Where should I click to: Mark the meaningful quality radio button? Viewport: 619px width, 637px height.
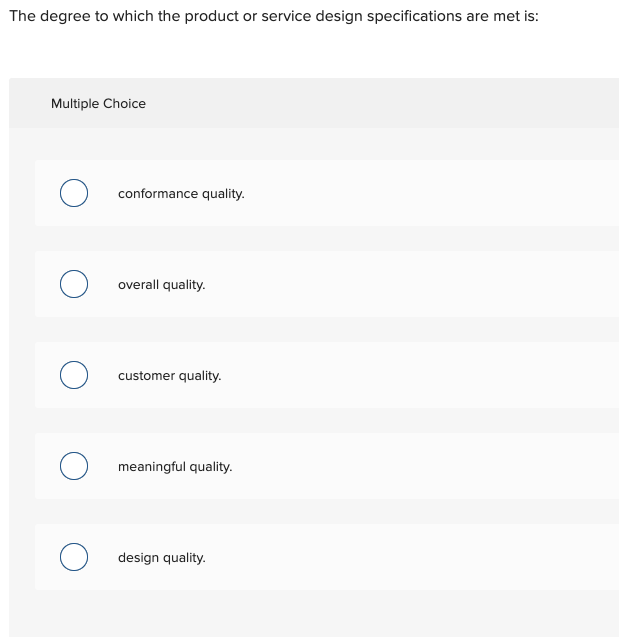(x=73, y=467)
